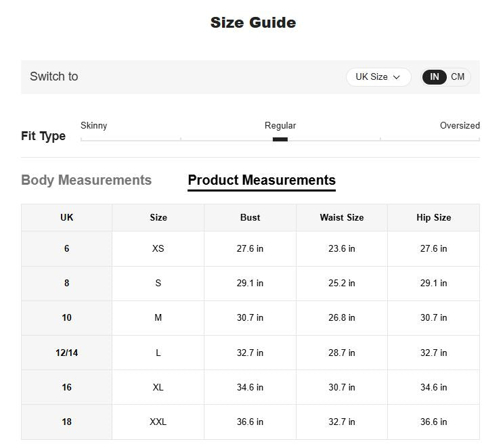This screenshot has width=503, height=448.
Task: Click the Size Guide heading
Action: coord(253,22)
